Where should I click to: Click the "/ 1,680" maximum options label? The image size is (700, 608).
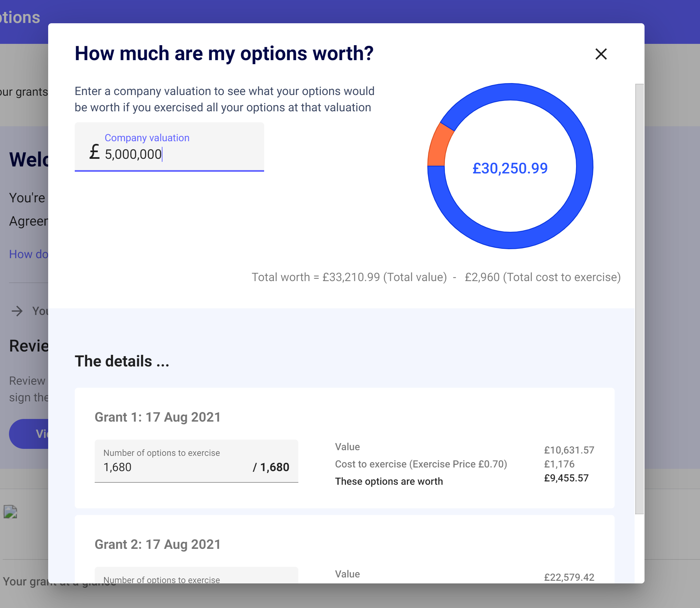coord(271,467)
